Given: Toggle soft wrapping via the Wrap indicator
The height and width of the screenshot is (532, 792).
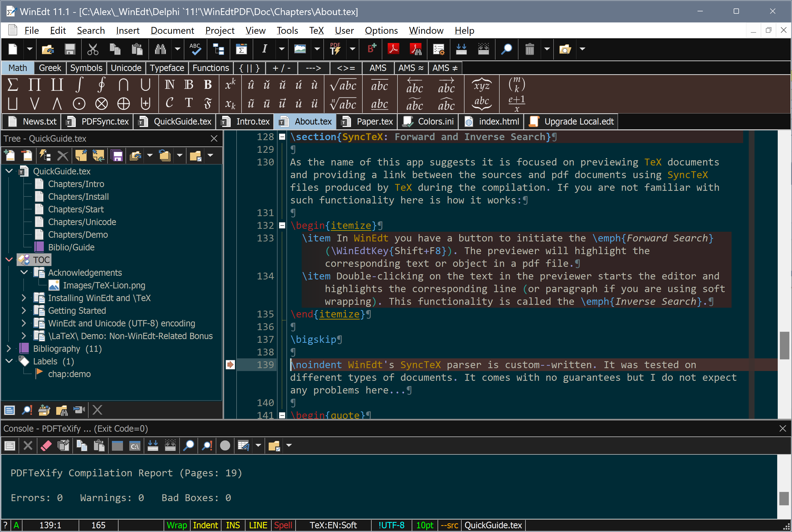Looking at the screenshot, I should pos(177,525).
